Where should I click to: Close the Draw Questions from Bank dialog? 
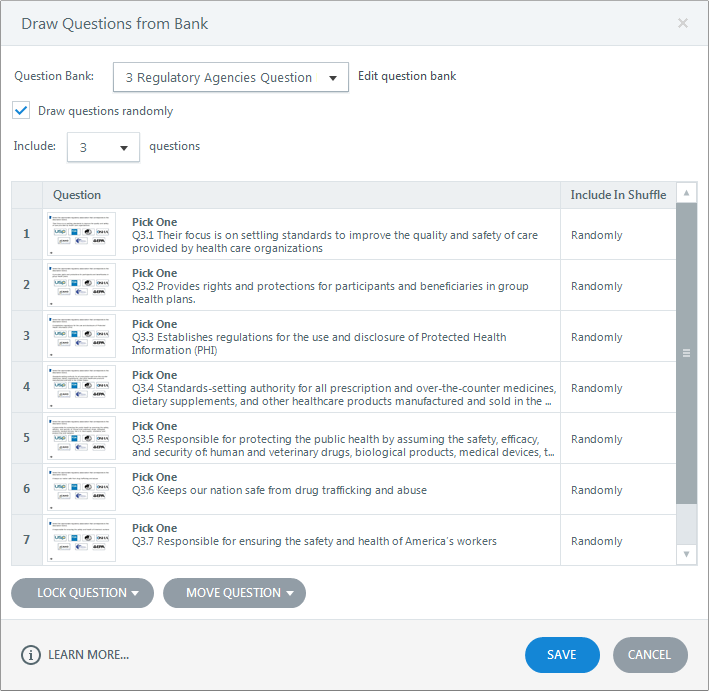pyautogui.click(x=683, y=23)
